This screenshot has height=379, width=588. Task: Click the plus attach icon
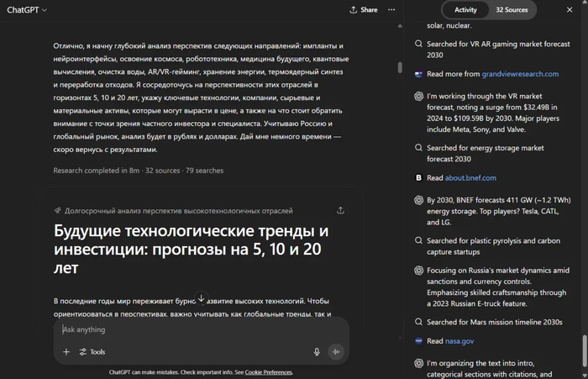(x=66, y=352)
